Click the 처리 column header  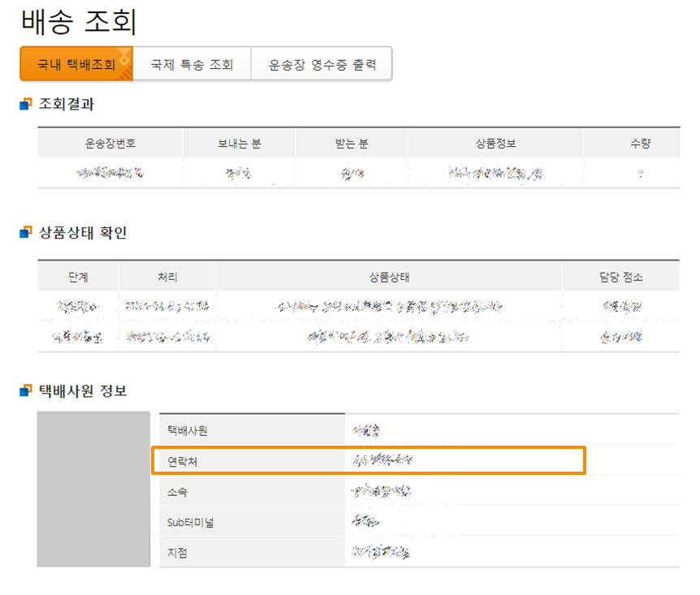click(167, 277)
